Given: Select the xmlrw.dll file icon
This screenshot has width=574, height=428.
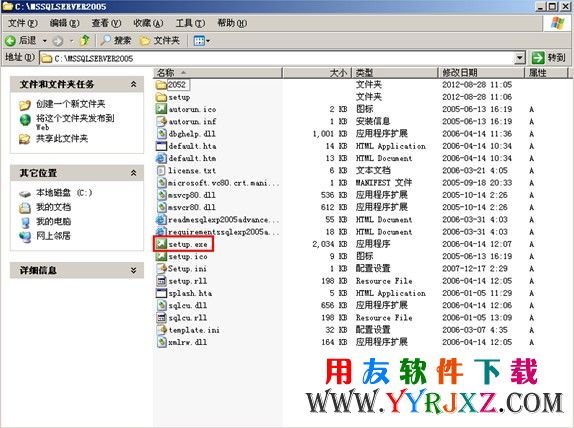Looking at the screenshot, I should click(x=161, y=342).
